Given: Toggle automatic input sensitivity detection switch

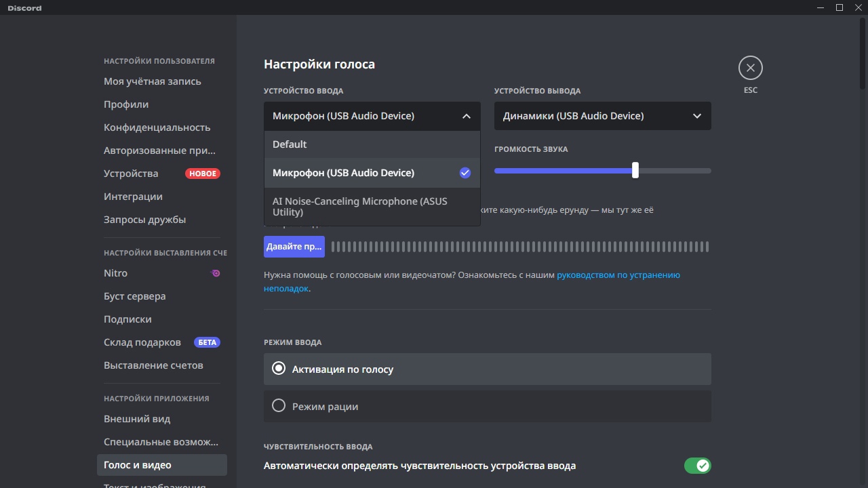Looking at the screenshot, I should coord(697,466).
